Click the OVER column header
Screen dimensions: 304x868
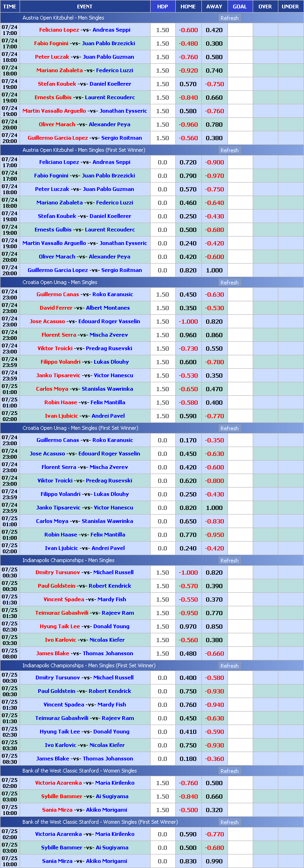point(265,7)
